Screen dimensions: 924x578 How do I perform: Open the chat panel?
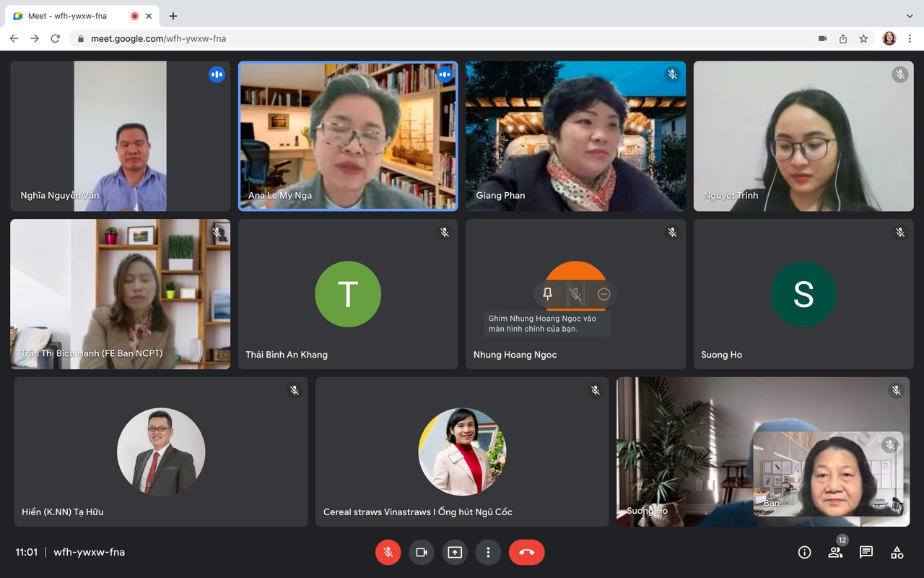[866, 552]
